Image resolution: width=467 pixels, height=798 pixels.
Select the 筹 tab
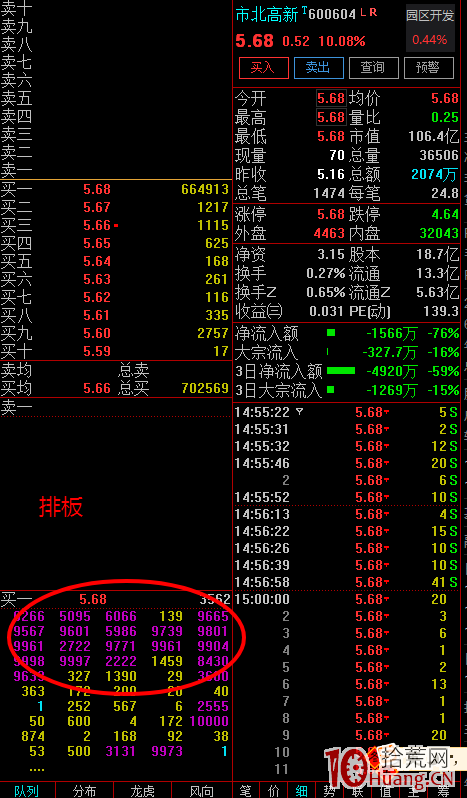[444, 791]
